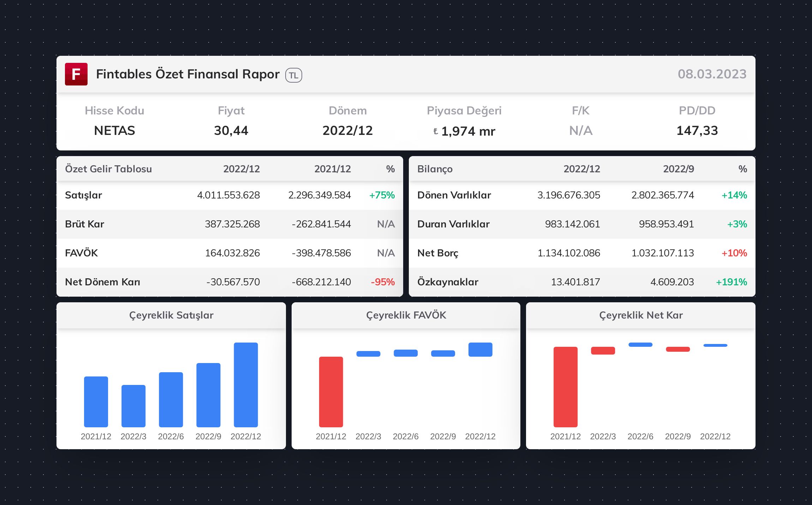
Task: Click the 2022/12 bar in Çeyreklik Satışlar
Action: pos(246,385)
